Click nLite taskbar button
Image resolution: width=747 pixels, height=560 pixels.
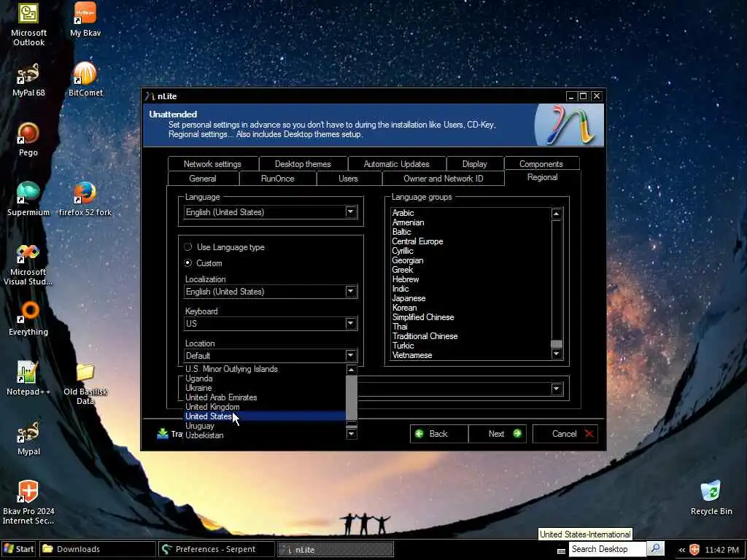tap(336, 549)
